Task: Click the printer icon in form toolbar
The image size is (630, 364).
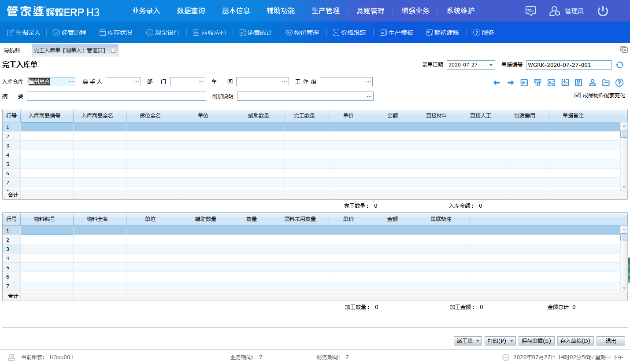Action: pos(537,83)
